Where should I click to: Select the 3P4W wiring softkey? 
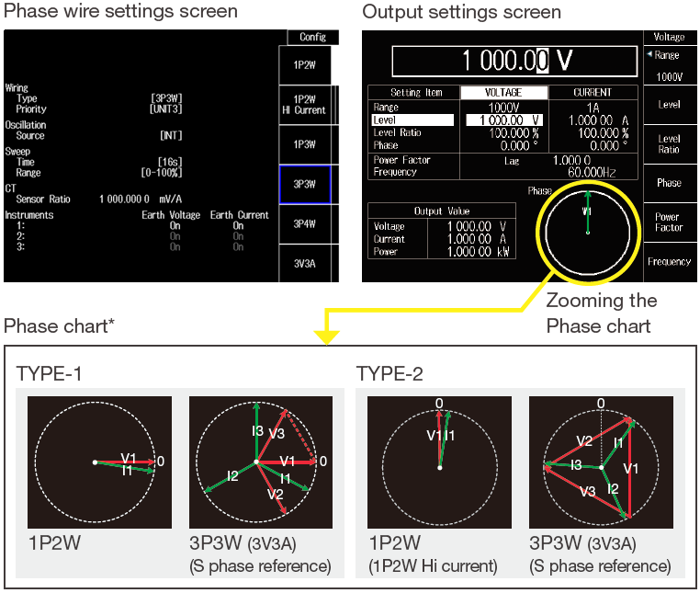click(304, 223)
